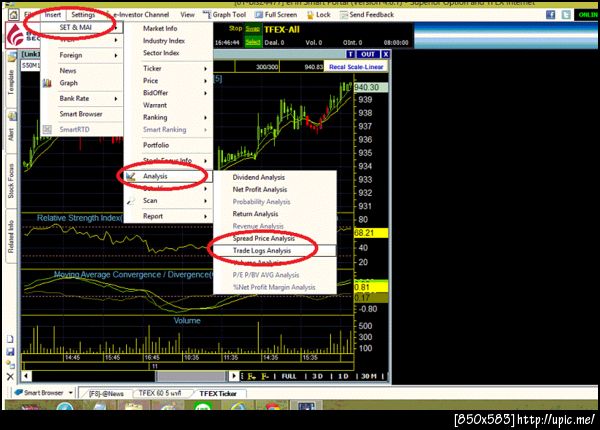Open the Twitter icon link
Screen dimensions: 600x430
[566, 15]
